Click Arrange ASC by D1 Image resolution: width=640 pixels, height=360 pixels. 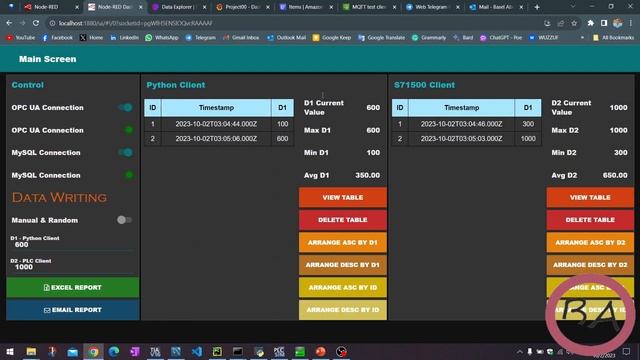pos(342,242)
